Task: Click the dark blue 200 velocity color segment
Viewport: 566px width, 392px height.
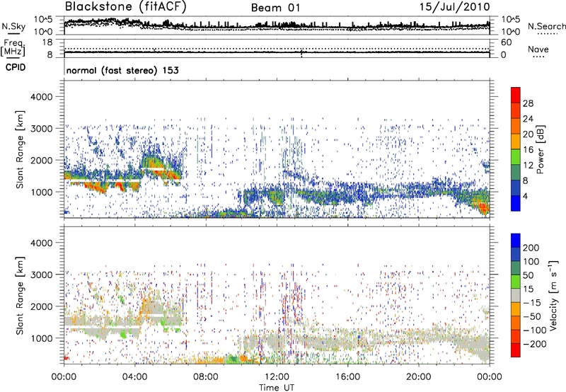Action: (x=516, y=241)
